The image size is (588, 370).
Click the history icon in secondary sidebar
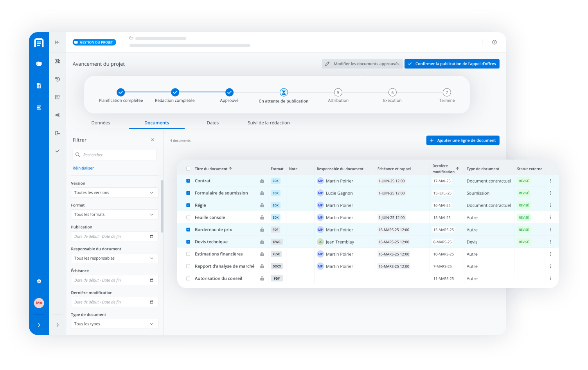[58, 79]
